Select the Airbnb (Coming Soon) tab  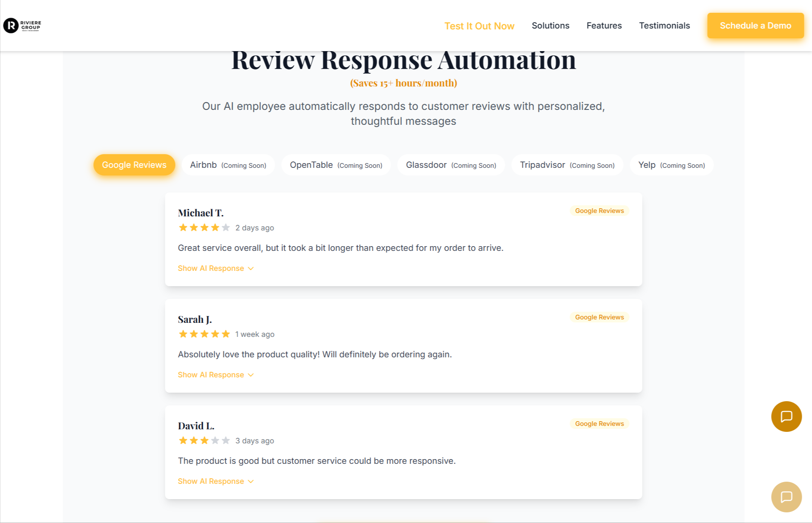tap(228, 165)
